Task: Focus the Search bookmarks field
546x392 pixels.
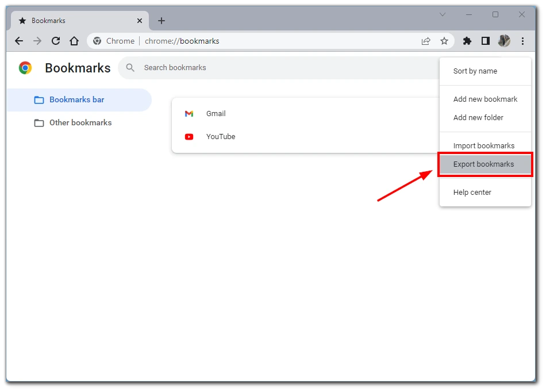Action: [279, 68]
